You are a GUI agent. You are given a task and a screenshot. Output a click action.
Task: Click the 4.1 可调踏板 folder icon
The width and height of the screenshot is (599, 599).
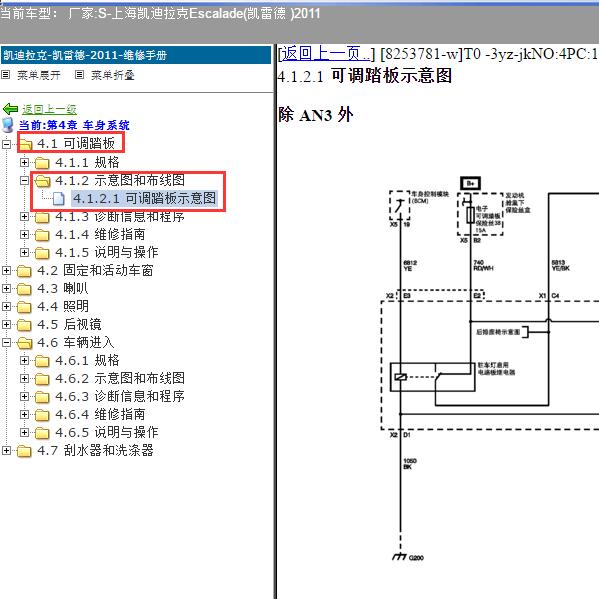(25, 144)
